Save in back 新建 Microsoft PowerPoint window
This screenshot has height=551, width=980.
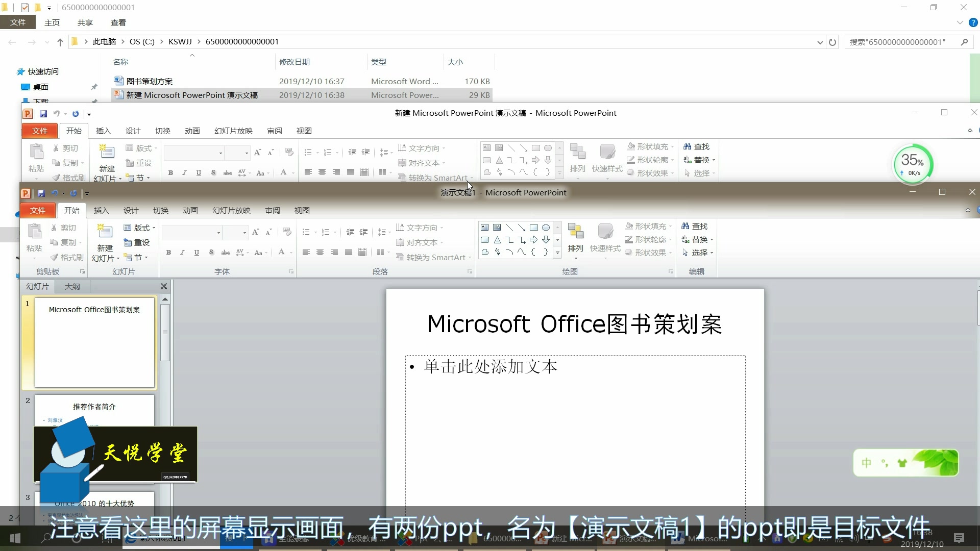pos(43,114)
